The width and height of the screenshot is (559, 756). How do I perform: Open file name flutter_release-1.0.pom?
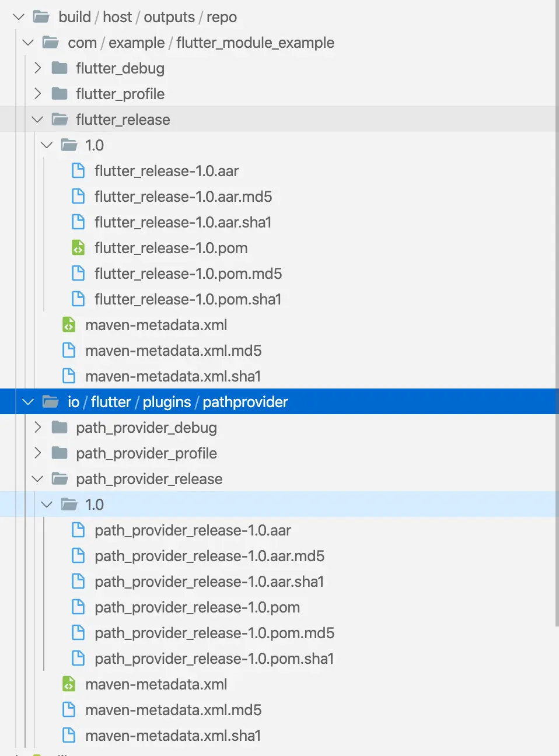(171, 249)
